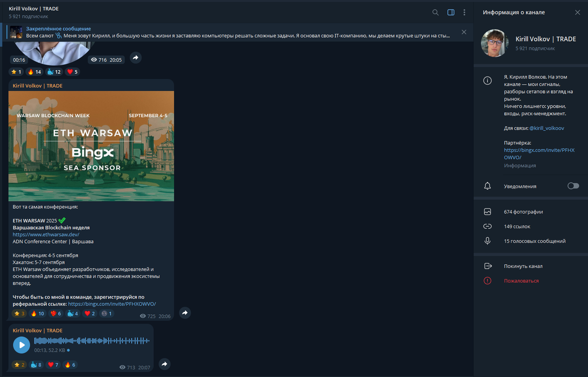Screen dimensions: 588x377
Task: Open the three-dot more options menu
Action: point(465,12)
